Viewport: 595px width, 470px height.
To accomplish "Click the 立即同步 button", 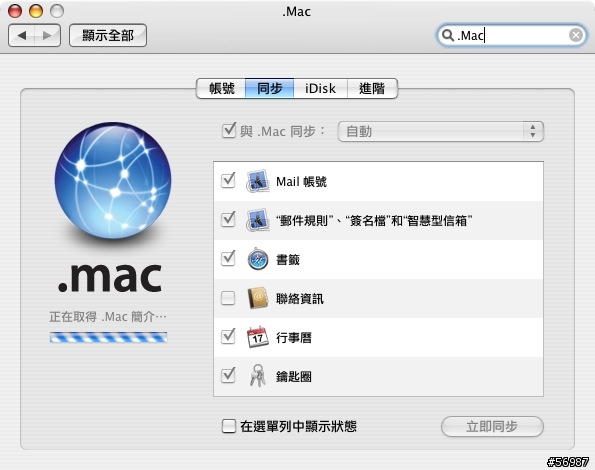I will [492, 426].
